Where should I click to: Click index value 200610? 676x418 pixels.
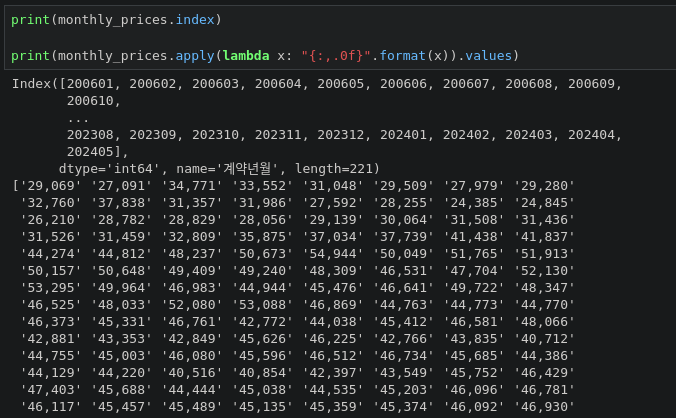90,101
